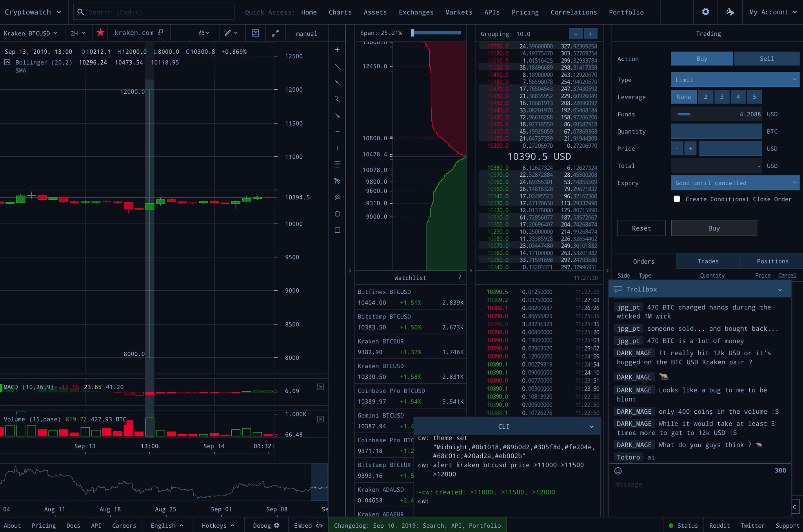
Task: Switch to the Trades tab
Action: (x=708, y=261)
